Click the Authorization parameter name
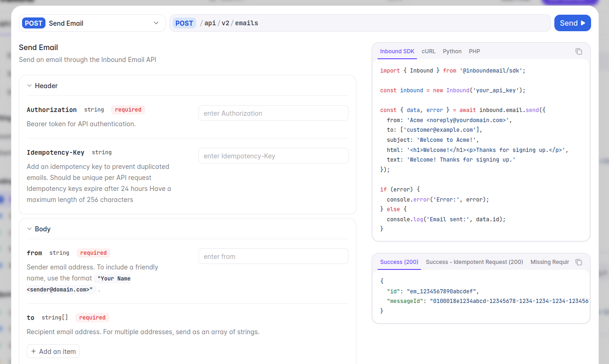The image size is (609, 364). 52,110
